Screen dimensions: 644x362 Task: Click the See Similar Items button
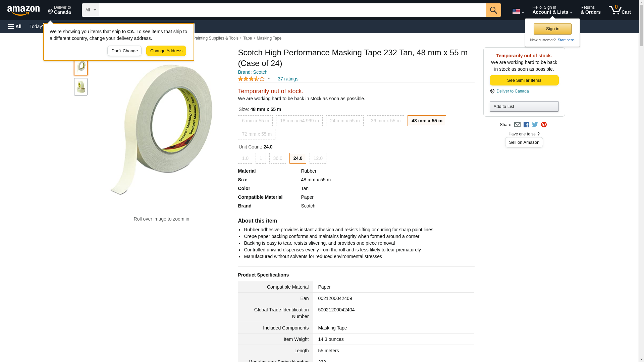(524, 80)
